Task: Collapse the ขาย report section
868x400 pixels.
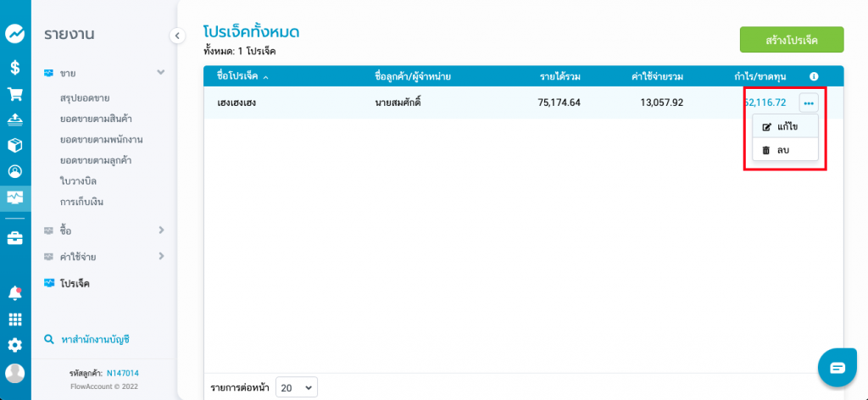Action: 161,73
